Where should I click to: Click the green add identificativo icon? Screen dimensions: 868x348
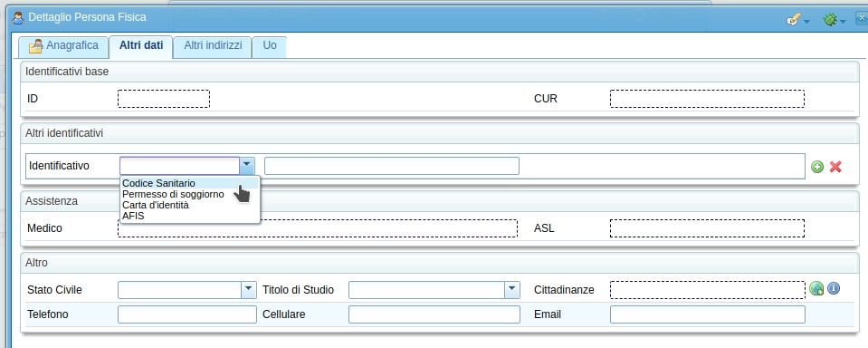(816, 166)
